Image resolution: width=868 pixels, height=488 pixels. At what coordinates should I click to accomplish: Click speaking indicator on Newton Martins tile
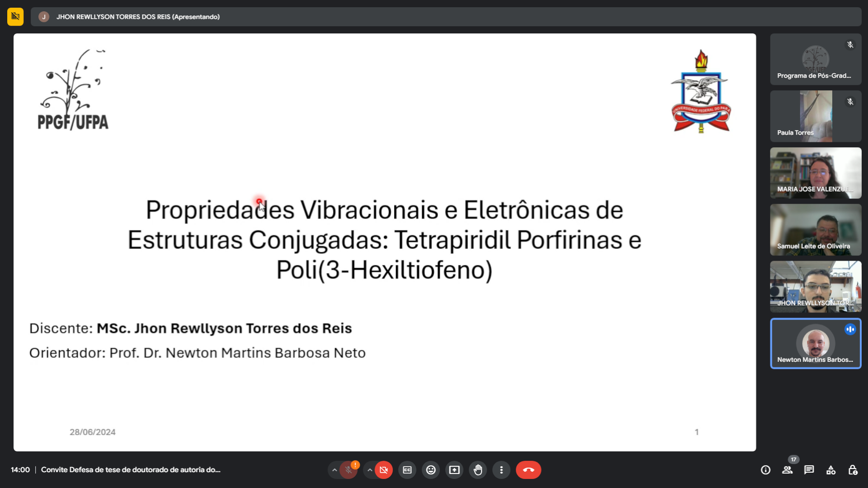point(850,329)
